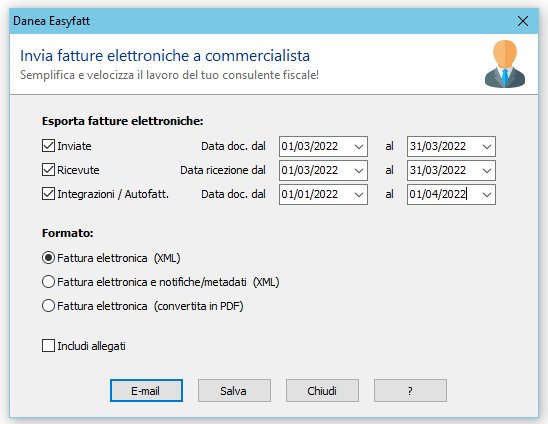Expand Integrazioni end date 01/04/2022 dropdown
548x424 pixels.
click(487, 195)
